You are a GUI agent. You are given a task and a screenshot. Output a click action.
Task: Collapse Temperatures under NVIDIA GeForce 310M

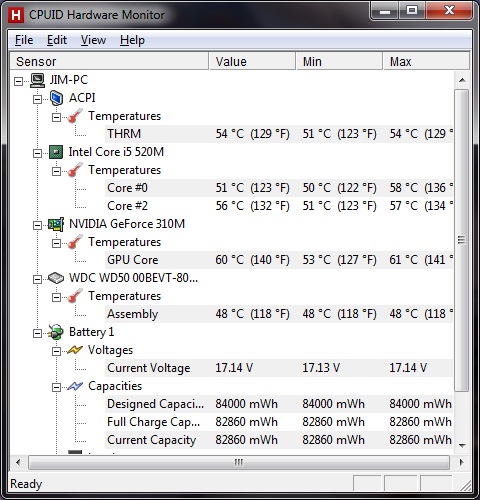pos(57,243)
